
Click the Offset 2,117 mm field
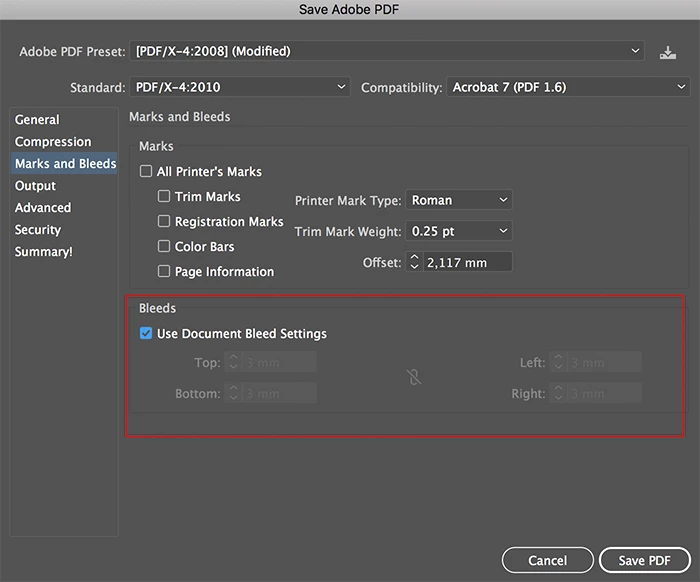(467, 262)
